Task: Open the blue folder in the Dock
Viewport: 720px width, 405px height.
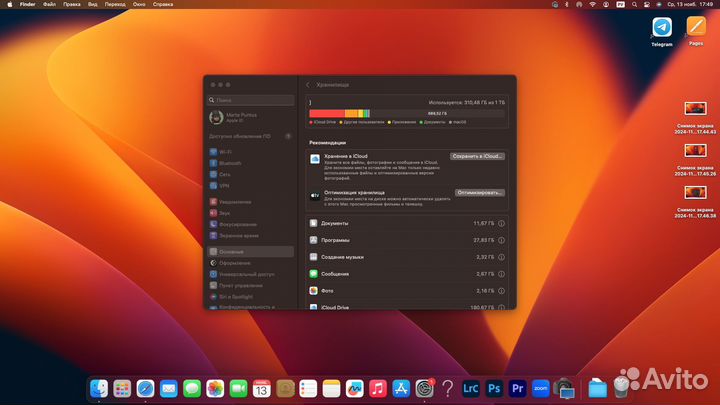Action: click(x=597, y=388)
